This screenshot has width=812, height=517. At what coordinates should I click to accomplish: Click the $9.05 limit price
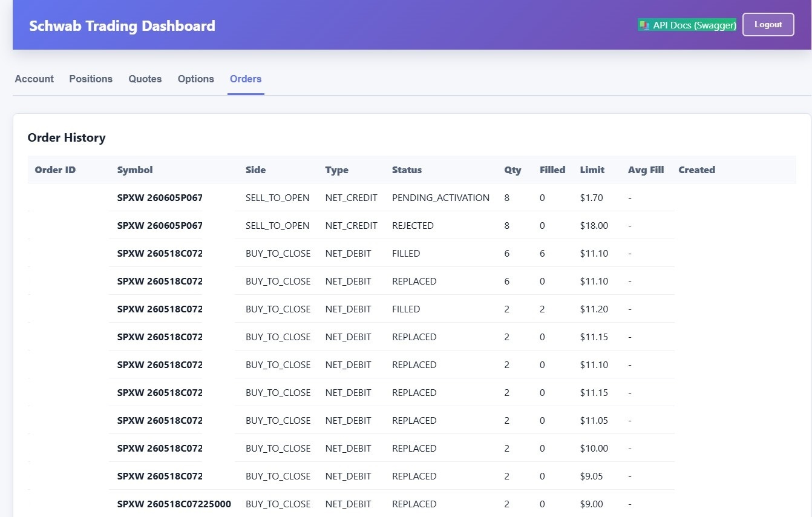coord(591,476)
